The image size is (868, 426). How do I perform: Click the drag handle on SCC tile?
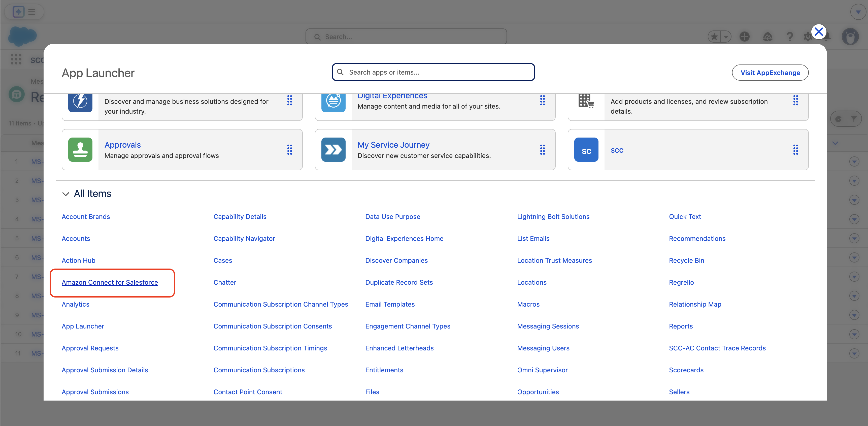pyautogui.click(x=795, y=150)
